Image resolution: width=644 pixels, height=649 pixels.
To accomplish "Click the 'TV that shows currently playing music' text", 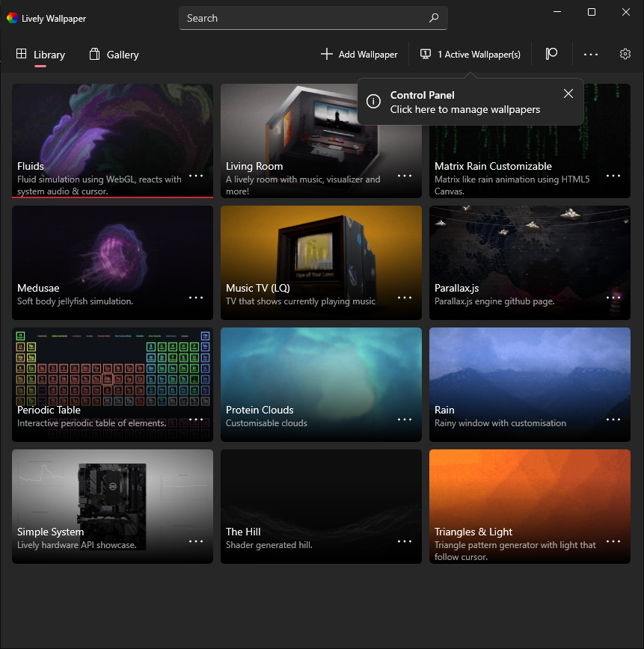I will point(300,301).
